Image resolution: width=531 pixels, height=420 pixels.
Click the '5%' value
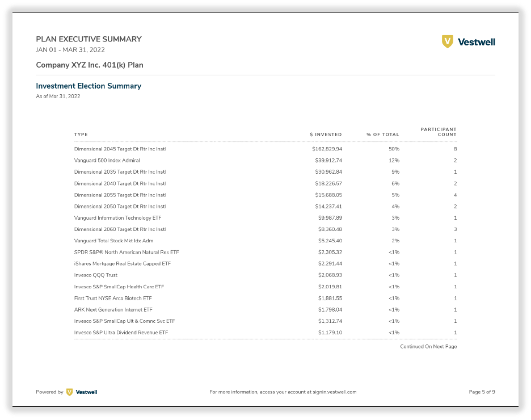[395, 195]
